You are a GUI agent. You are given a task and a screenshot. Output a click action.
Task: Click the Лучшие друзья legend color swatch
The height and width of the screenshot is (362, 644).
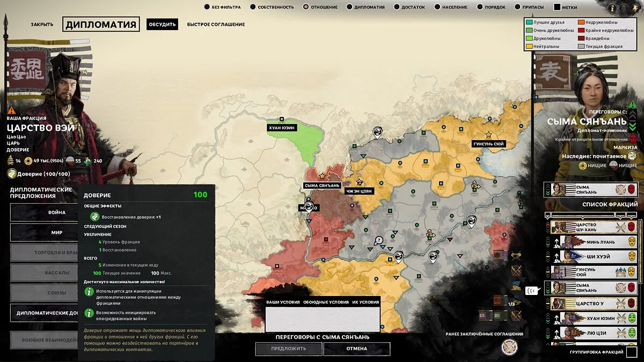point(530,23)
